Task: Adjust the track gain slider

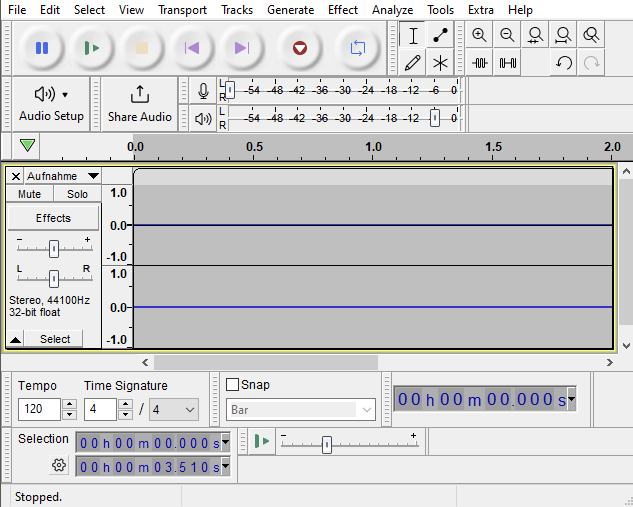Action: click(54, 249)
